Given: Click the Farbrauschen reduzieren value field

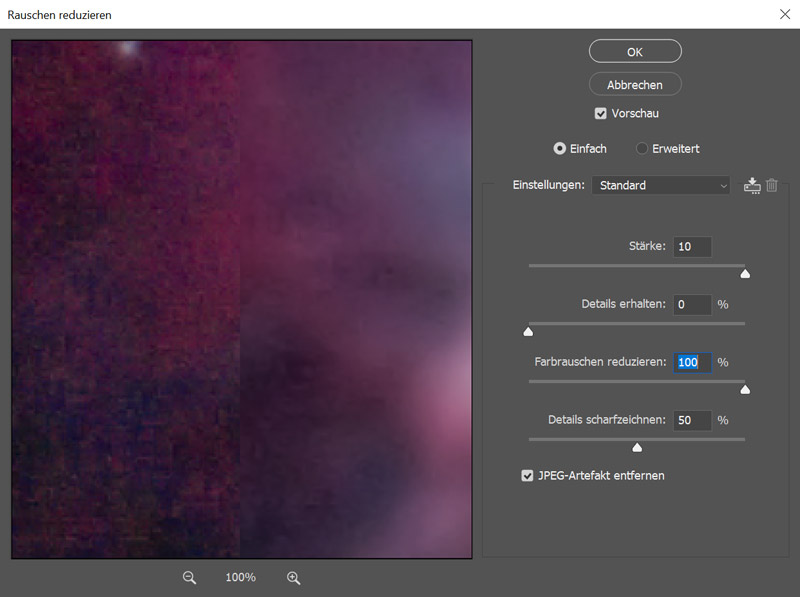Looking at the screenshot, I should [x=692, y=362].
